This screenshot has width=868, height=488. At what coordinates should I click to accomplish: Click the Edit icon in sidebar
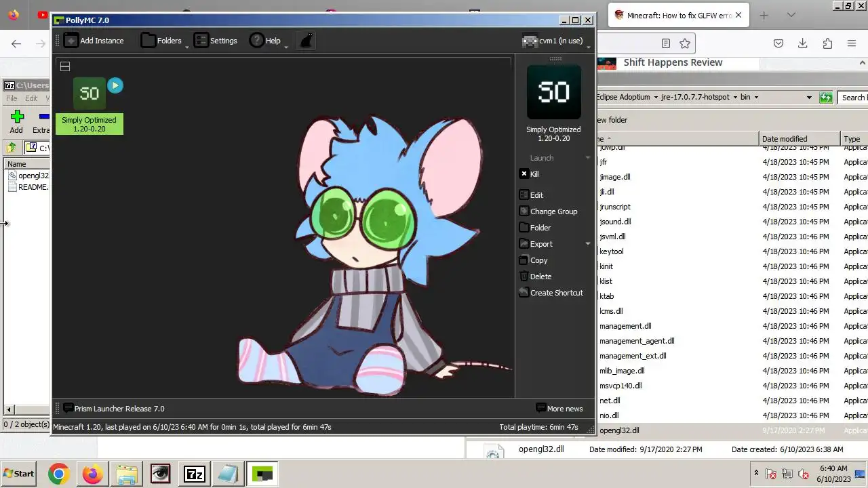click(x=524, y=195)
